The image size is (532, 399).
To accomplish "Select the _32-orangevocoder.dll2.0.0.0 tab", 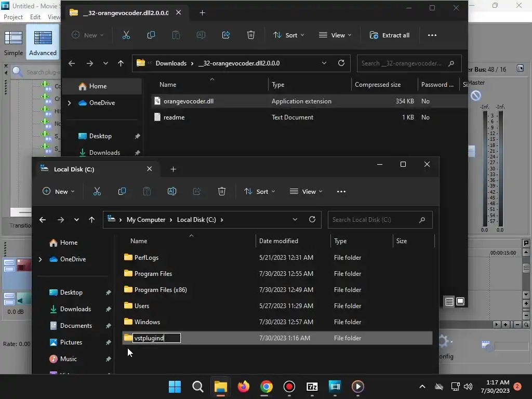I will click(126, 13).
